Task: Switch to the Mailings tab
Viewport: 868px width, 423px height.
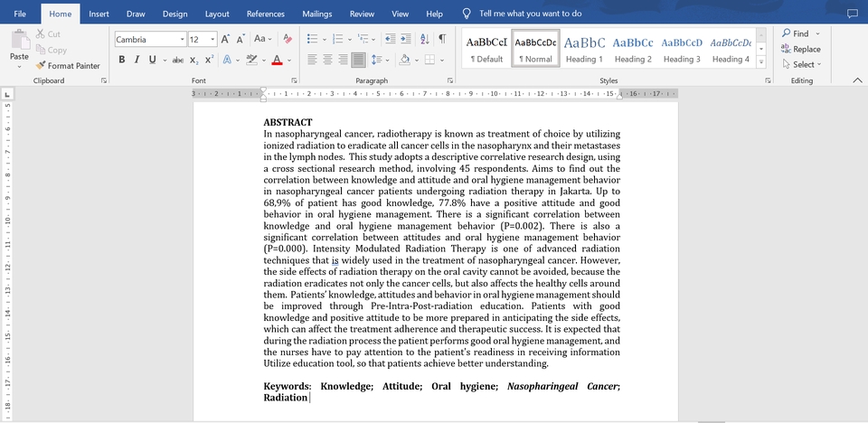Action: (x=317, y=14)
